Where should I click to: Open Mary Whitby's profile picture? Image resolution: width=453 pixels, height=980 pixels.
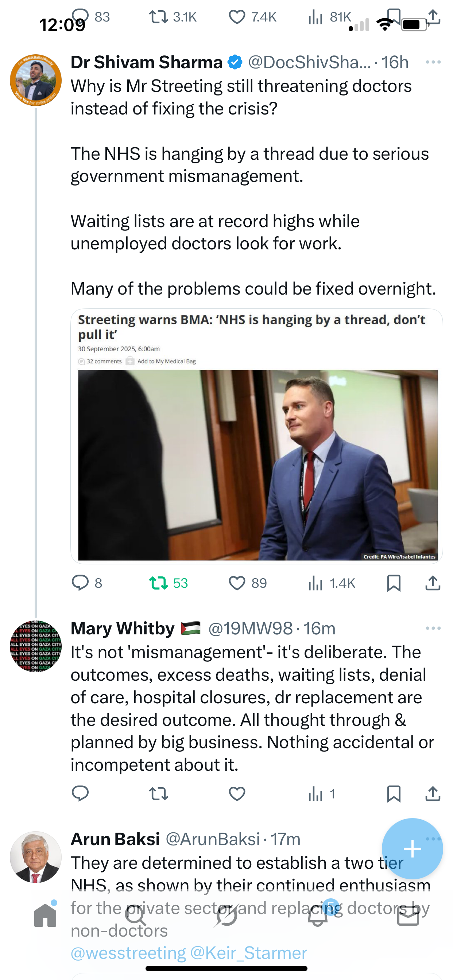coord(36,646)
